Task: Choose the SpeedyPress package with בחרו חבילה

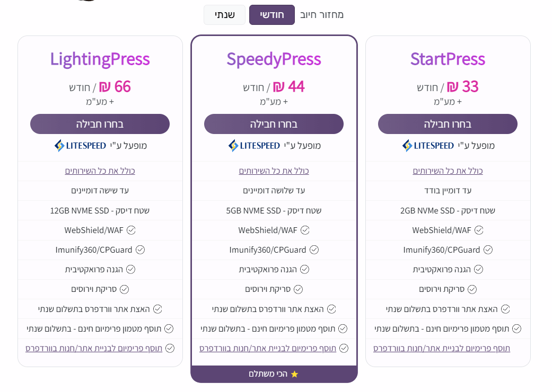Action: tap(274, 124)
